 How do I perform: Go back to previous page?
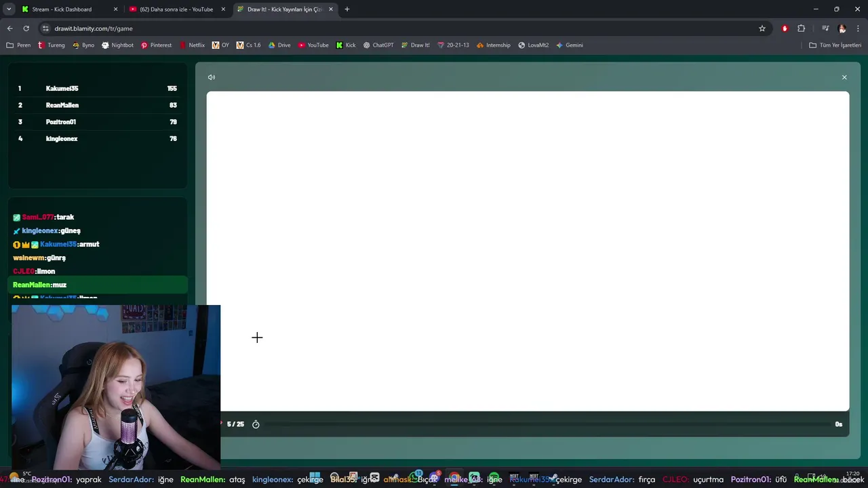[x=9, y=28]
